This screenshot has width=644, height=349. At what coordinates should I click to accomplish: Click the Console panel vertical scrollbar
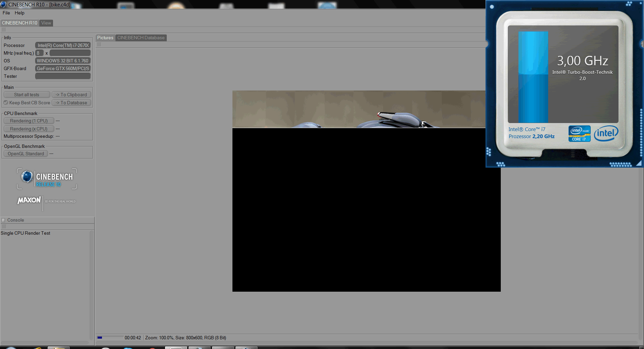tap(91, 285)
